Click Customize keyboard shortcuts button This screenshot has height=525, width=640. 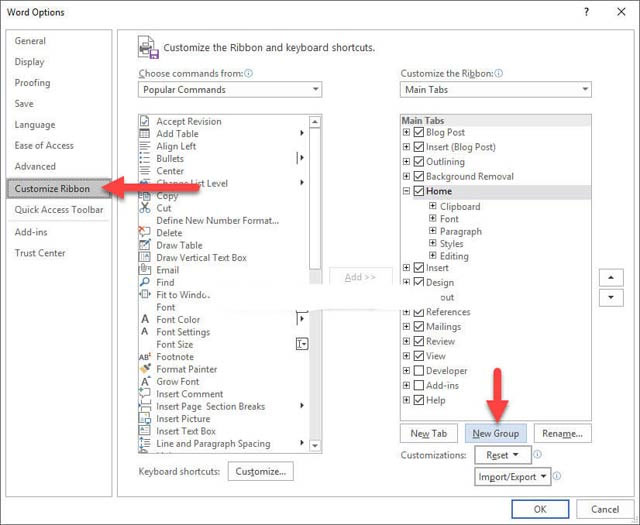(x=260, y=471)
